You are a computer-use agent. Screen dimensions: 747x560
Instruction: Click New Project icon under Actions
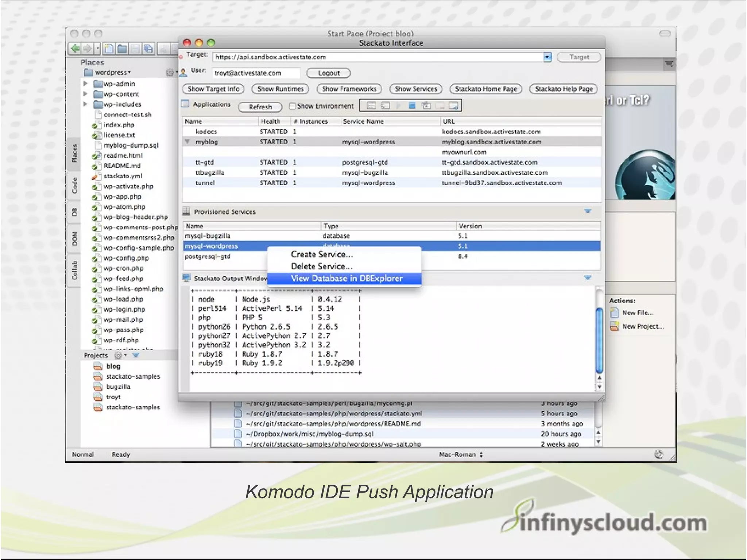coord(615,326)
